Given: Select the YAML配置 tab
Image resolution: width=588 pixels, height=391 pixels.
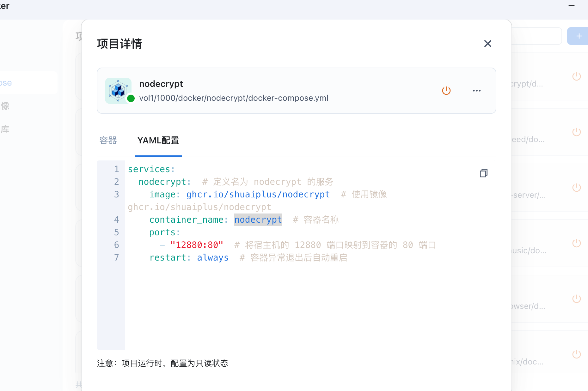Looking at the screenshot, I should 158,141.
